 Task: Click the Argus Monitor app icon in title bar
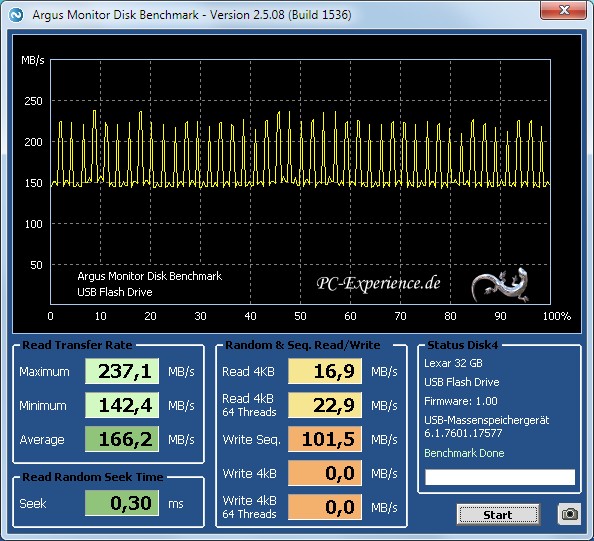(x=16, y=15)
